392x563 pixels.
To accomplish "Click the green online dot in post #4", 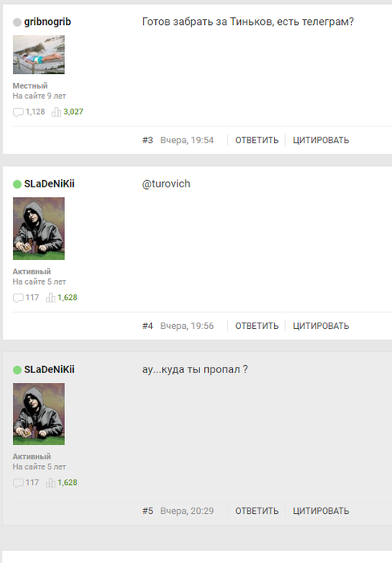I will coord(17,184).
